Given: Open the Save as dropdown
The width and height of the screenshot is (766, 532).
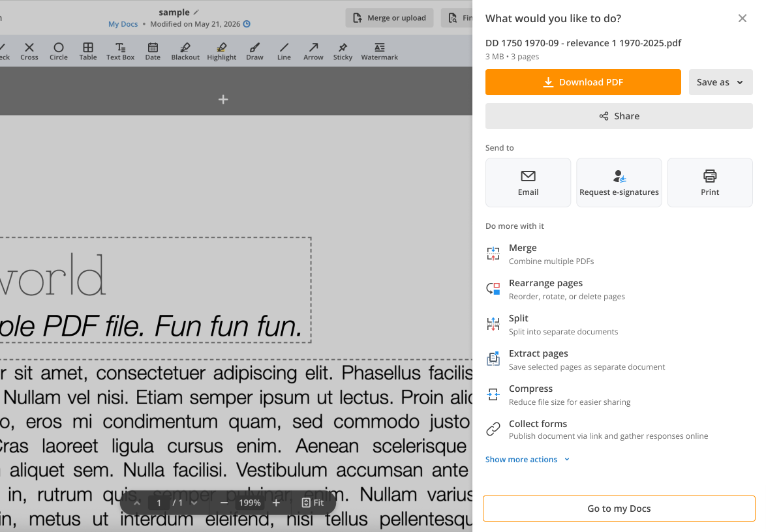Looking at the screenshot, I should click(720, 82).
